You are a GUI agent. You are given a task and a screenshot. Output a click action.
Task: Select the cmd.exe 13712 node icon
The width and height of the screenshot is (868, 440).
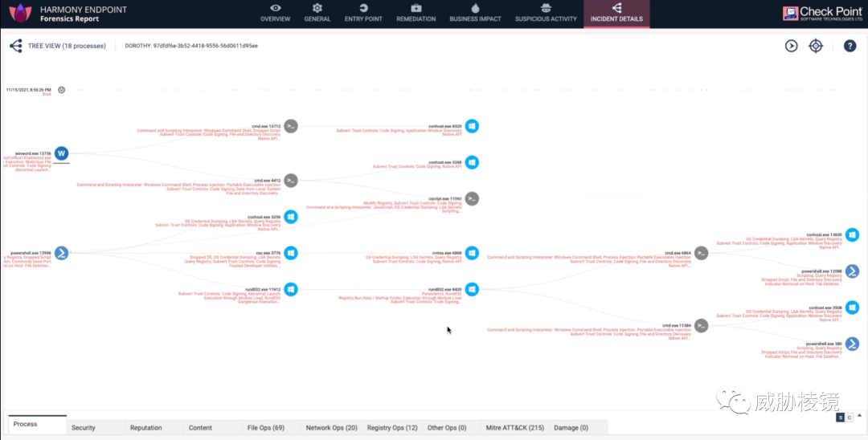coord(291,126)
